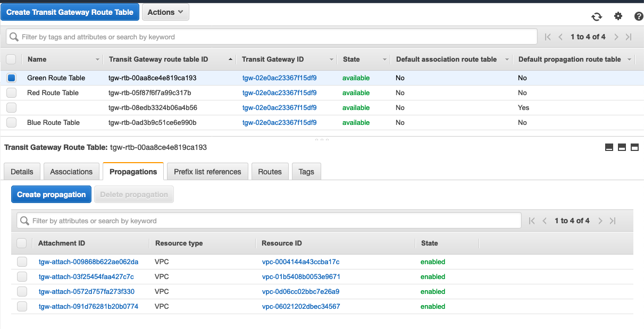Click the refresh icon in top toolbar
The image size is (644, 329).
(x=597, y=16)
